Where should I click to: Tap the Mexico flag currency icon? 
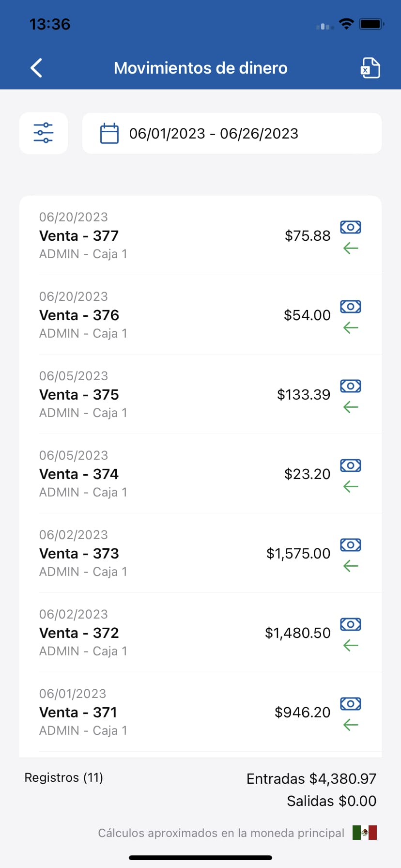point(365,833)
